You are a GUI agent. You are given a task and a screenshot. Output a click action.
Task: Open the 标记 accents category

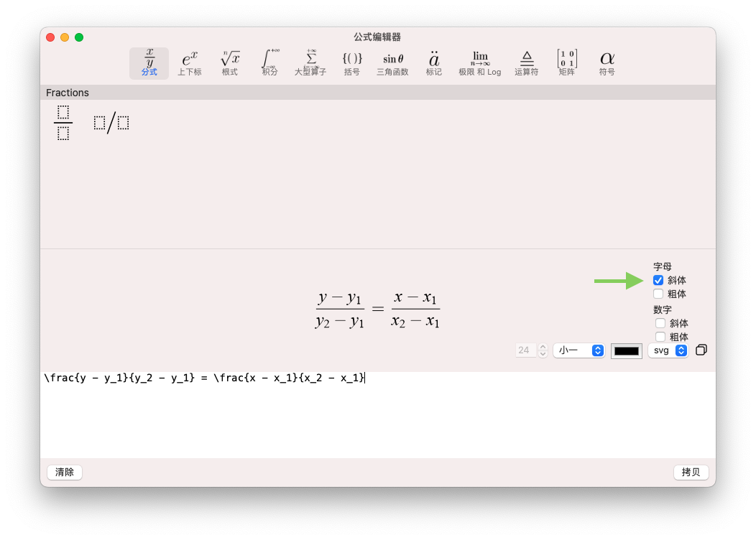click(x=434, y=63)
